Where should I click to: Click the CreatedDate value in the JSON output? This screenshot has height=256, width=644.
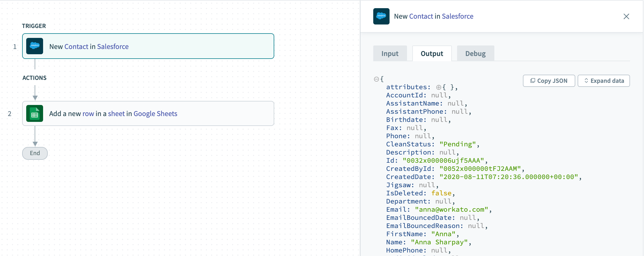(509, 177)
